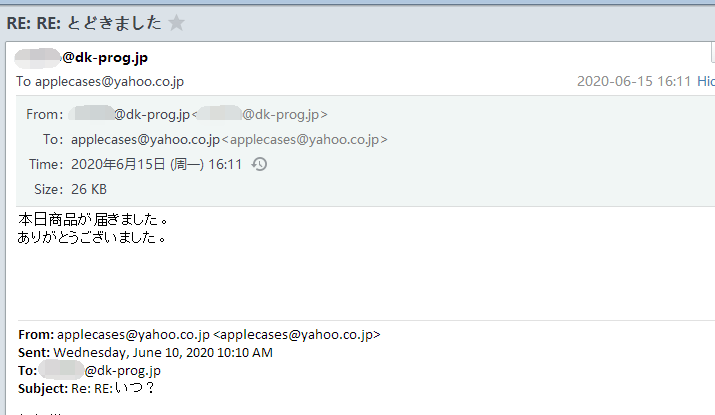Click the quoted To @dk-prog.jp address

110,370
